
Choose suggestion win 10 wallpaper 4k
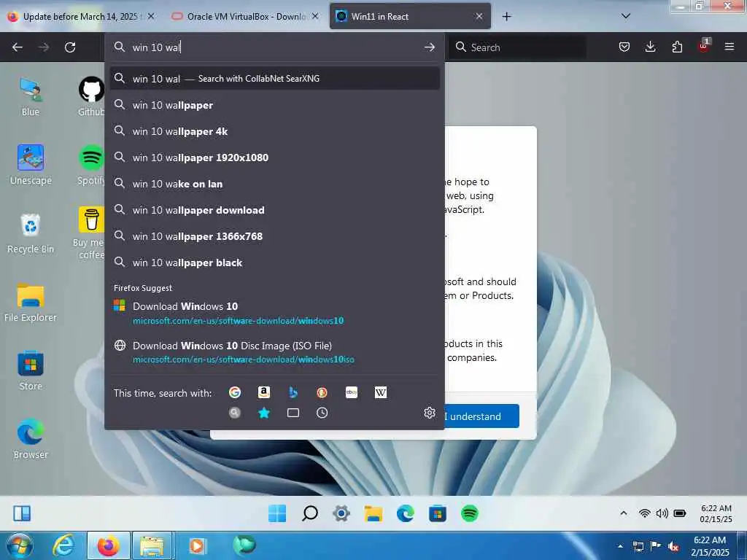(275, 131)
